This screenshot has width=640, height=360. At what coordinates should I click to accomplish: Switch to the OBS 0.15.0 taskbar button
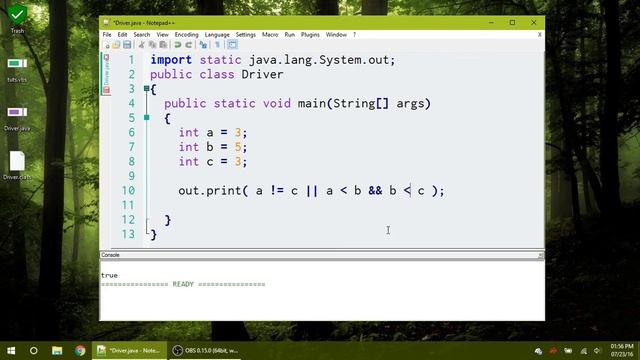tap(205, 351)
